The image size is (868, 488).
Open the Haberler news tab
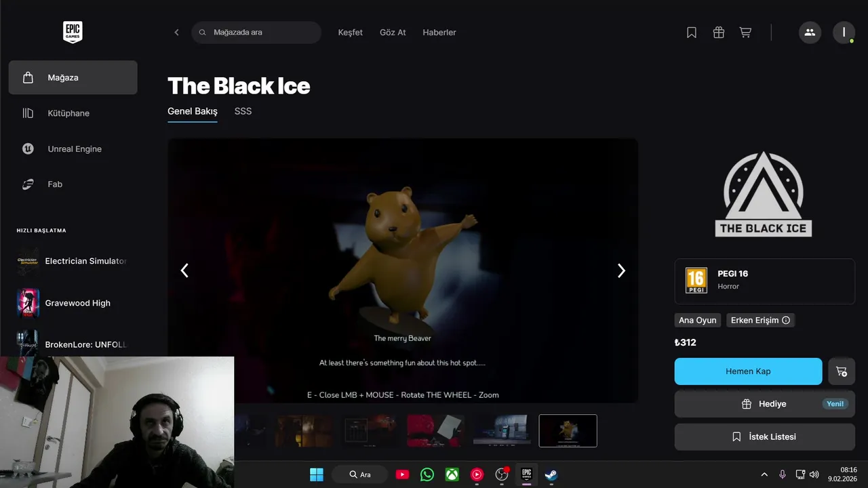coord(439,33)
